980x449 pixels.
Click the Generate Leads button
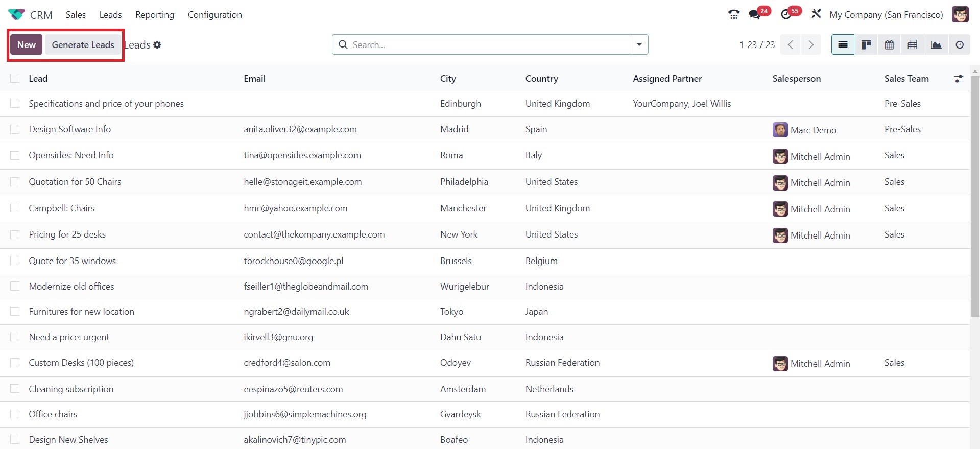83,45
